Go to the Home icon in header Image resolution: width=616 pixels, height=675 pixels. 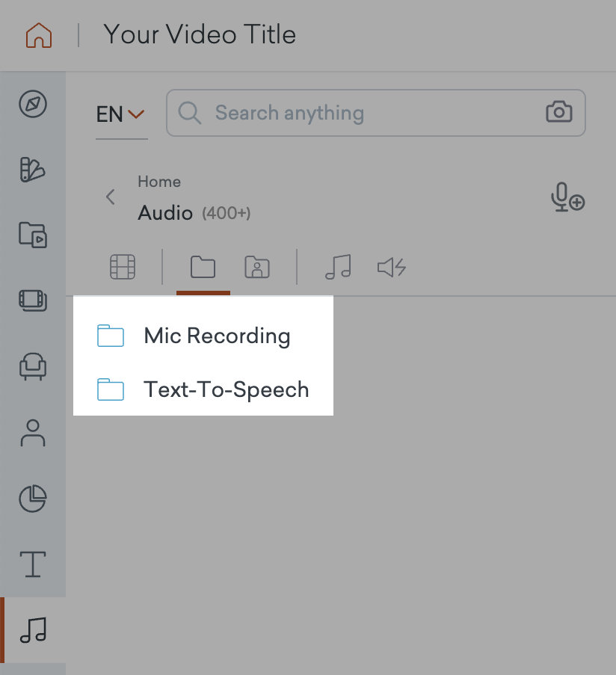[39, 35]
